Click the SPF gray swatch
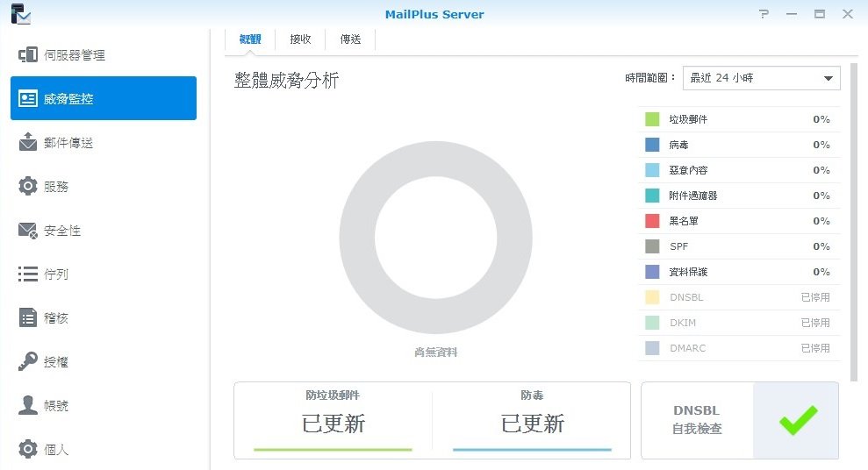 pos(652,246)
